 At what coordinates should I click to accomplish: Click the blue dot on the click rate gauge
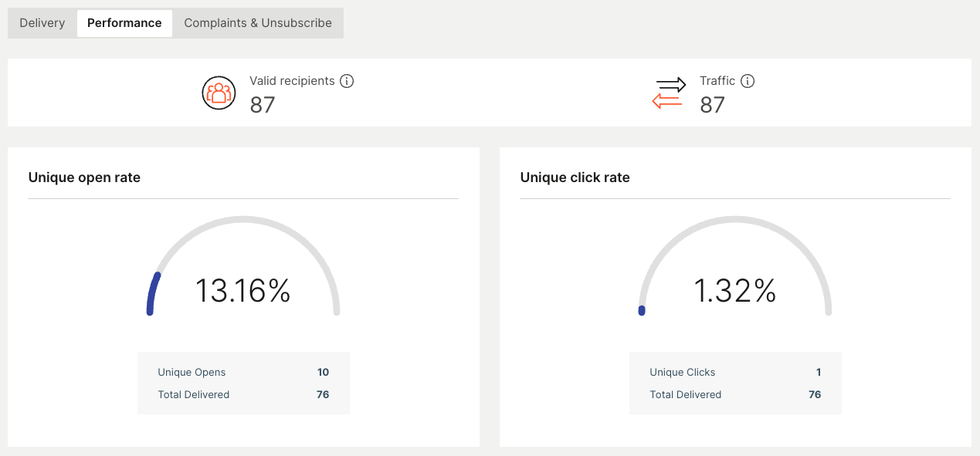pos(642,311)
